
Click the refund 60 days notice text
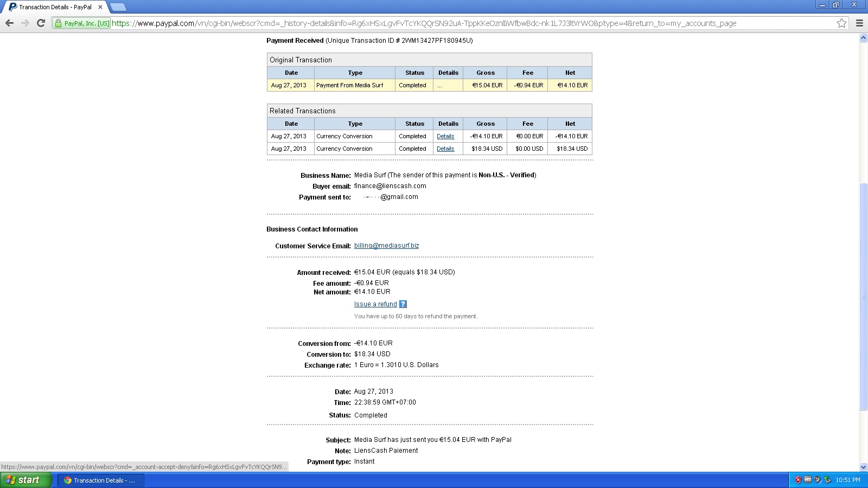coord(416,316)
